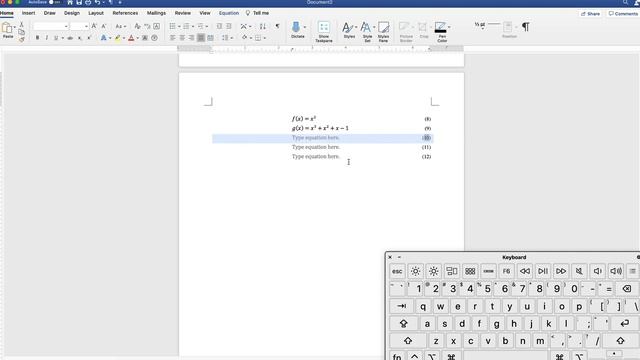Toggle show paragraph marks in paragraph group

277,26
